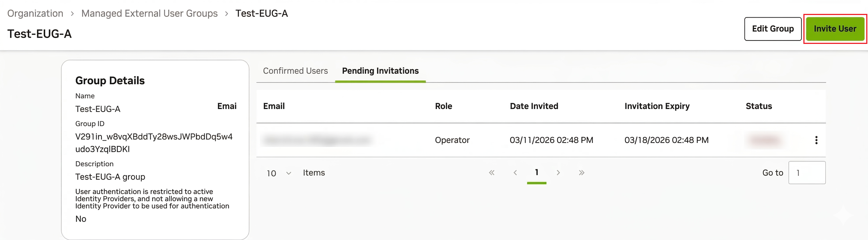Image resolution: width=868 pixels, height=240 pixels.
Task: Open Managed External User Groups breadcrumb link
Action: pyautogui.click(x=149, y=13)
